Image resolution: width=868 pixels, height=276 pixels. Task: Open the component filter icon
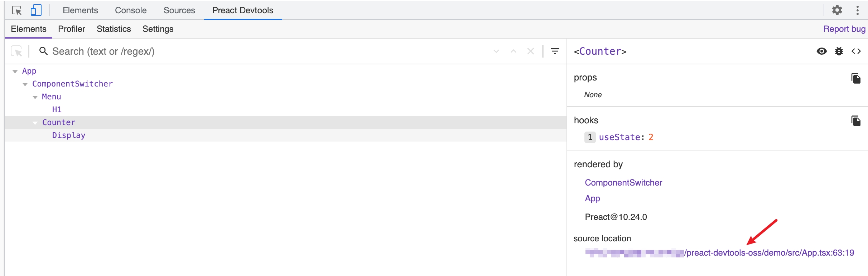(555, 51)
